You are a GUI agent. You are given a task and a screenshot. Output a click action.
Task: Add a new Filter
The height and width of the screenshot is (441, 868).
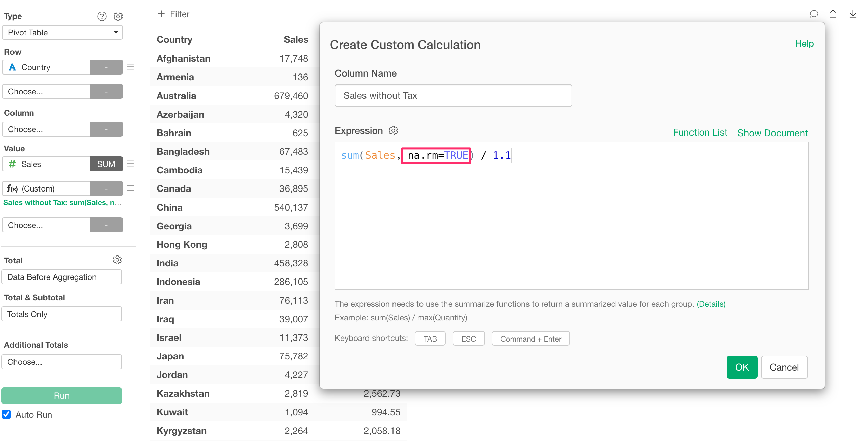click(173, 14)
